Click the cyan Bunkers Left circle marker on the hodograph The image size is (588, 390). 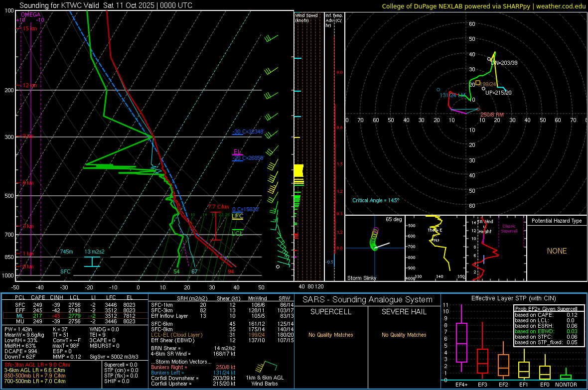point(439,90)
